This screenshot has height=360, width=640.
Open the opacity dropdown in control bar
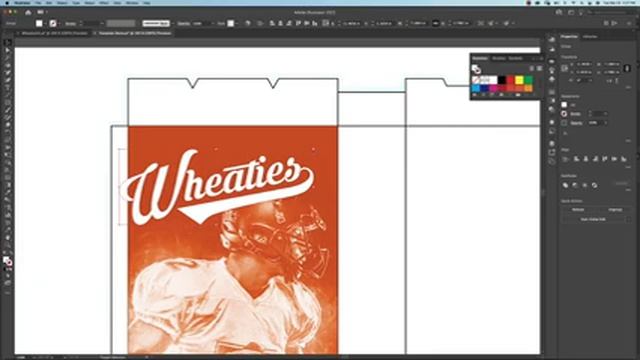212,24
